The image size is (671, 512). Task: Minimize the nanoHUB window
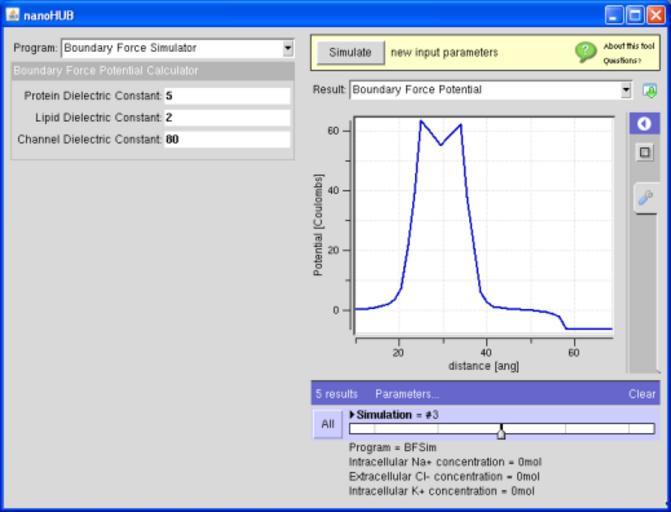(614, 15)
